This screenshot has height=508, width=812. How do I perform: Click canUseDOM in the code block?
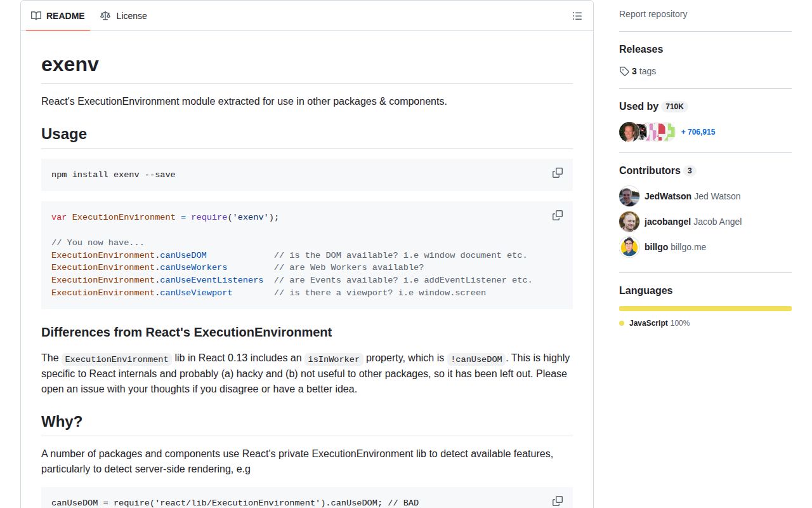tap(183, 255)
